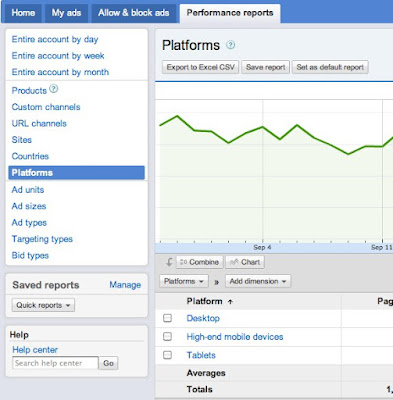This screenshot has width=393, height=400.
Task: Click the help icon next to Platforms heading
Action: [x=230, y=45]
